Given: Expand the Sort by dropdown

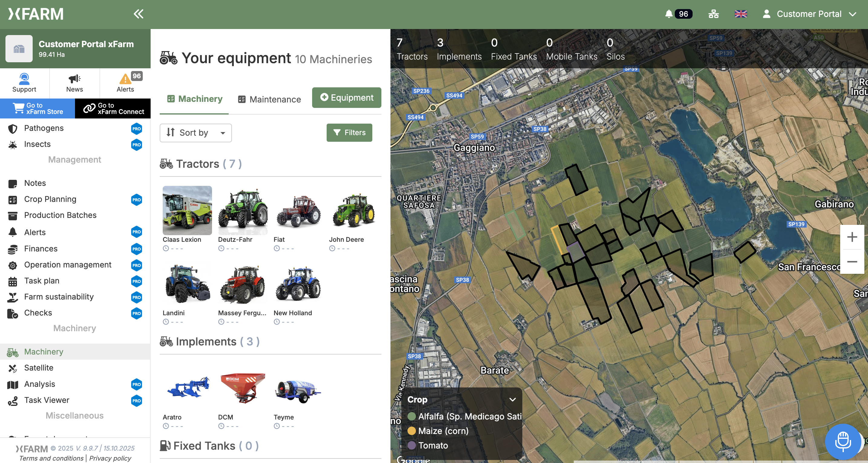Looking at the screenshot, I should [x=195, y=133].
